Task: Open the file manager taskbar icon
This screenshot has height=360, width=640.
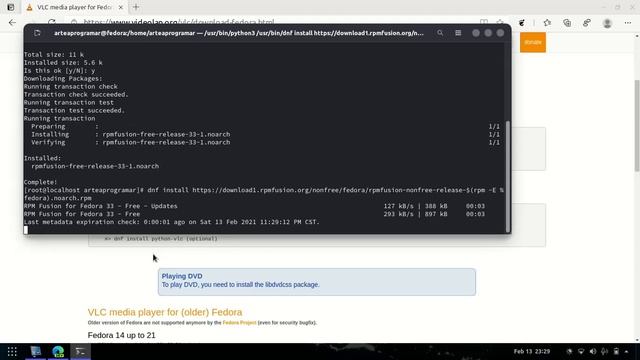Action: pyautogui.click(x=36, y=351)
